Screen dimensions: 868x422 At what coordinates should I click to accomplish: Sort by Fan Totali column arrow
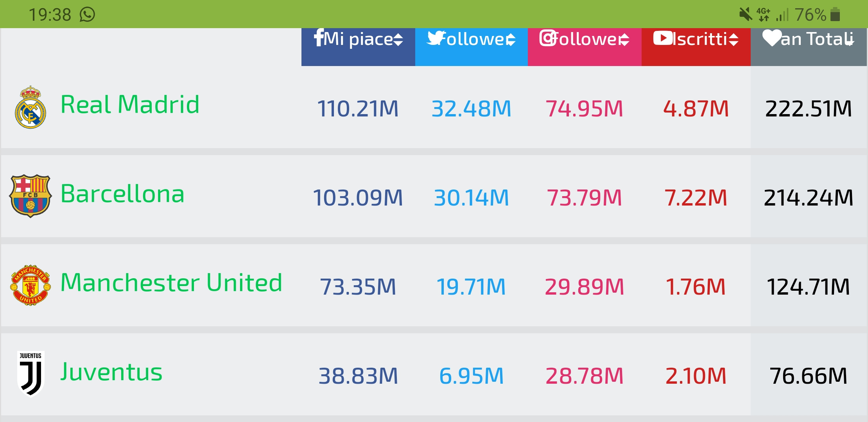tap(849, 39)
